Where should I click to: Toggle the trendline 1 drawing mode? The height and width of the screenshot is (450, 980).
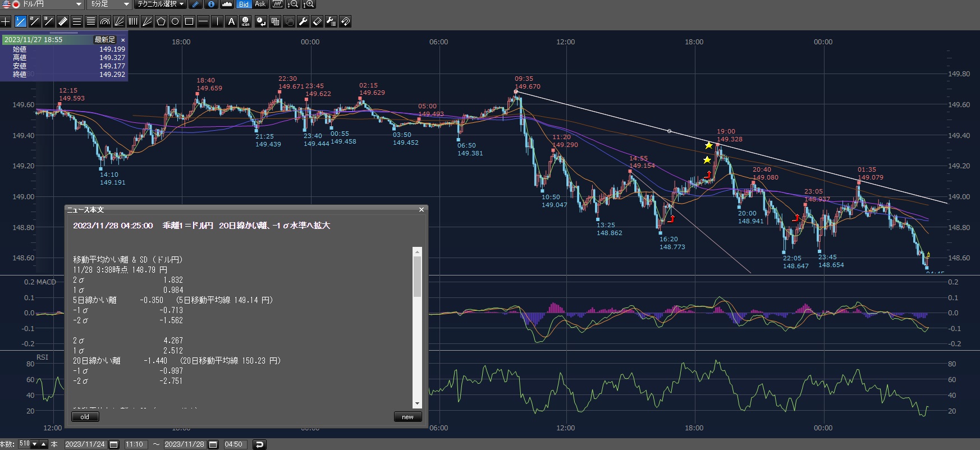(x=21, y=22)
